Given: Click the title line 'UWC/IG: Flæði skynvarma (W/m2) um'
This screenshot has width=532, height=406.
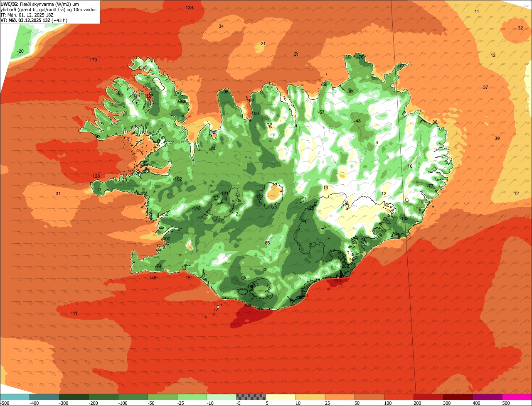Looking at the screenshot, I should pyautogui.click(x=40, y=4).
